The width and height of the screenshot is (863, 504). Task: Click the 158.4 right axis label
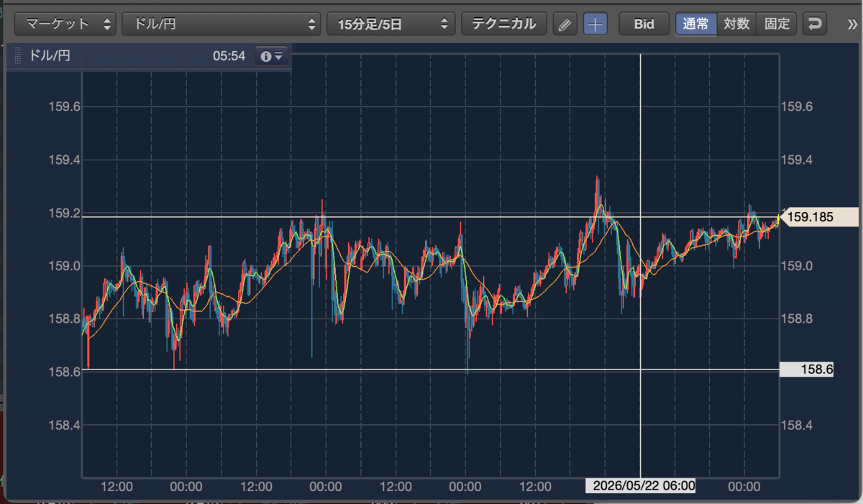point(796,425)
